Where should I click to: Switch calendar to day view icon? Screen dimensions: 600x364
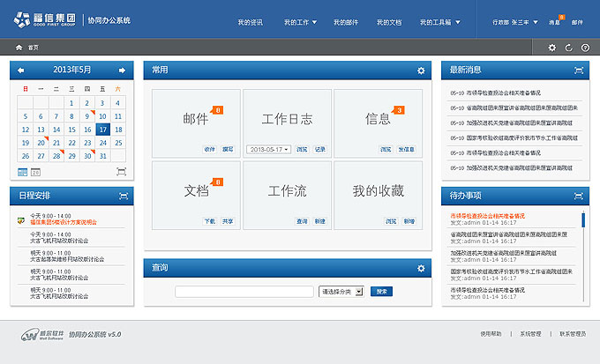click(x=36, y=172)
